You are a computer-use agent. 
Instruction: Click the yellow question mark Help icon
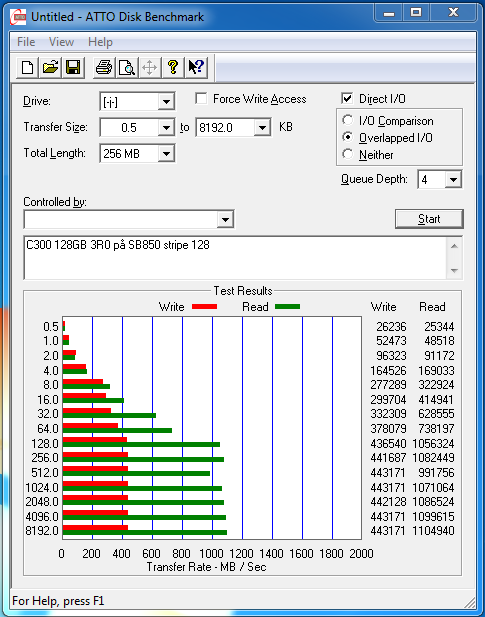click(x=173, y=67)
